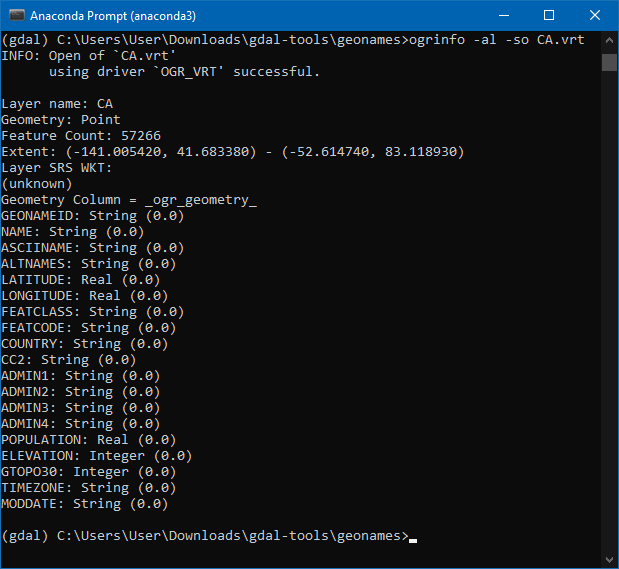
Task: Click the scrollbar up arrow
Action: coord(609,40)
